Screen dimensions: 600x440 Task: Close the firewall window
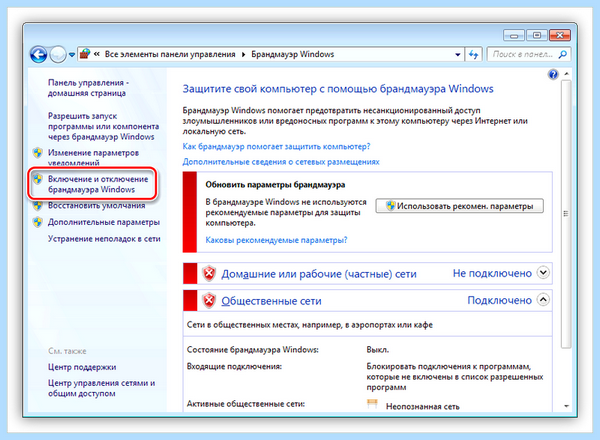(x=560, y=36)
